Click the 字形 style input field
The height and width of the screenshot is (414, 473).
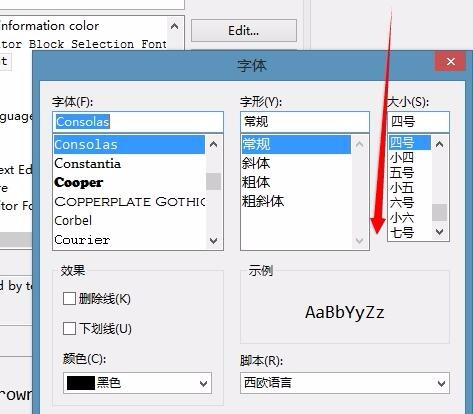click(x=305, y=122)
